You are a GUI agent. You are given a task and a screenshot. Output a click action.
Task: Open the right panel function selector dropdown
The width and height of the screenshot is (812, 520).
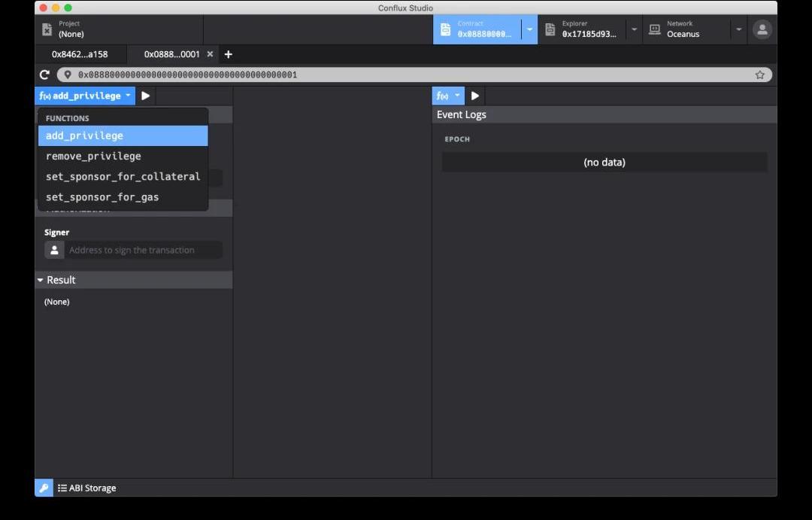[448, 96]
